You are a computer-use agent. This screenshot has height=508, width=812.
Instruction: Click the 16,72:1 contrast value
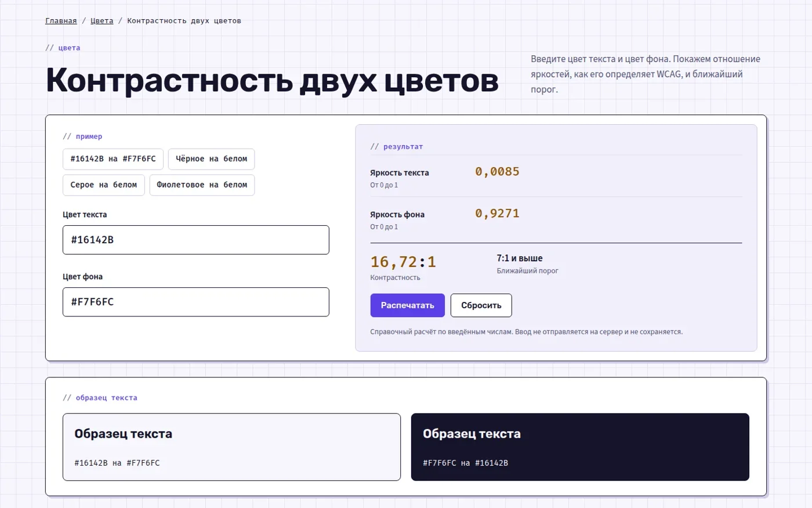(x=403, y=262)
